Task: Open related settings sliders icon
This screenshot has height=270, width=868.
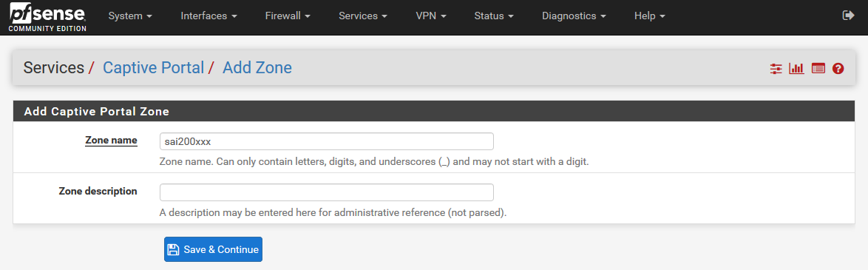Action: [776, 69]
